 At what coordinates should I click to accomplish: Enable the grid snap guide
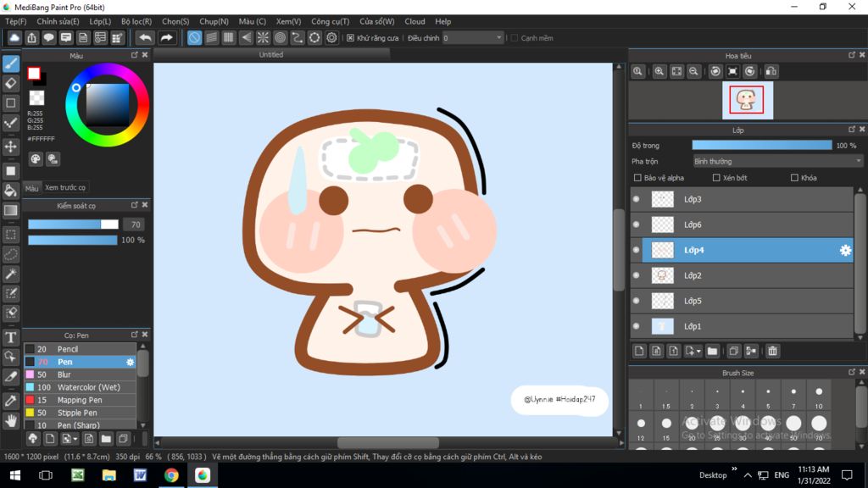229,37
